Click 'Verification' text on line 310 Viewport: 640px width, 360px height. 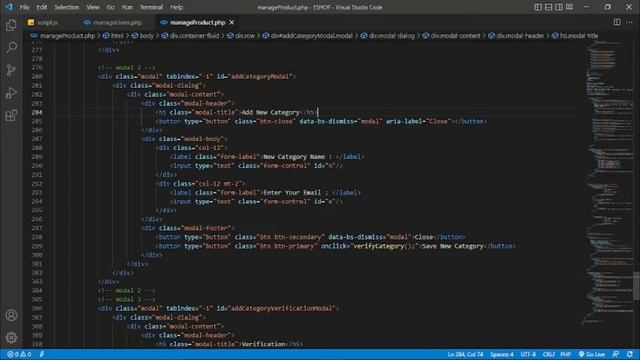tap(264, 344)
